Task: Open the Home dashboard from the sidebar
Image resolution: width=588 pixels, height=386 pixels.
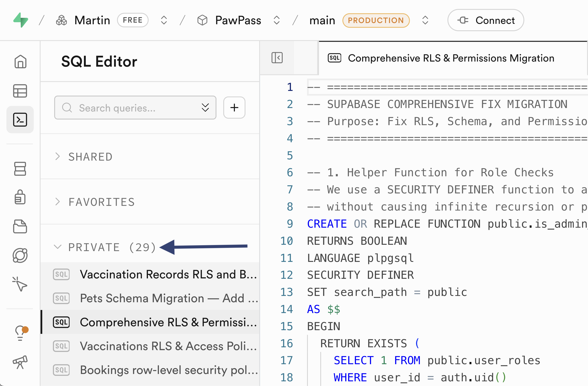Action: pyautogui.click(x=20, y=62)
